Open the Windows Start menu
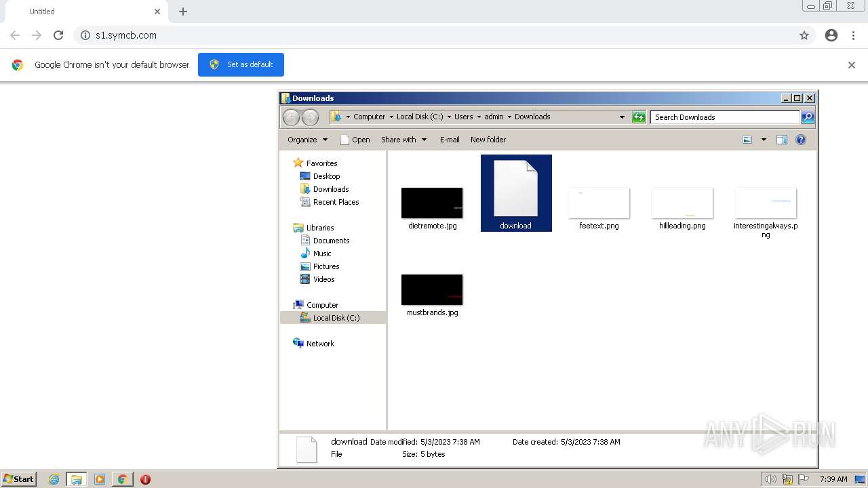Image resolution: width=868 pixels, height=488 pixels. (19, 479)
